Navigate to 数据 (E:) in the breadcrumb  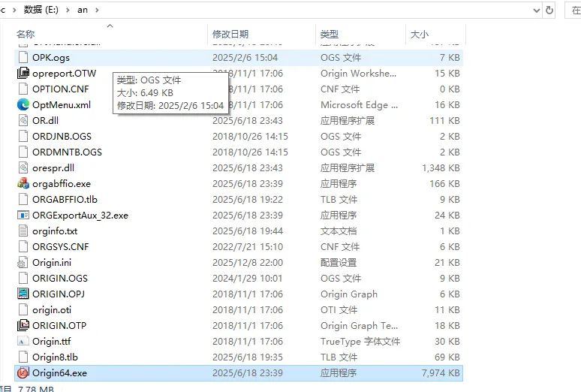[41, 10]
